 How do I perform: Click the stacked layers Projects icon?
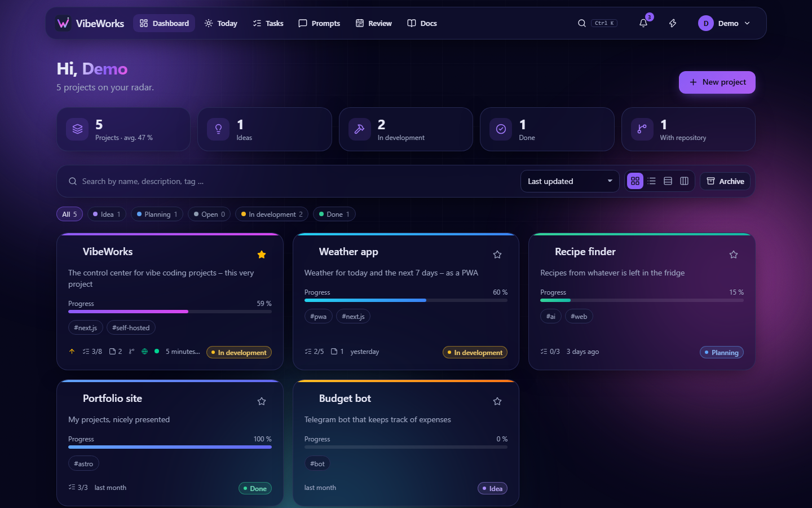[78, 129]
